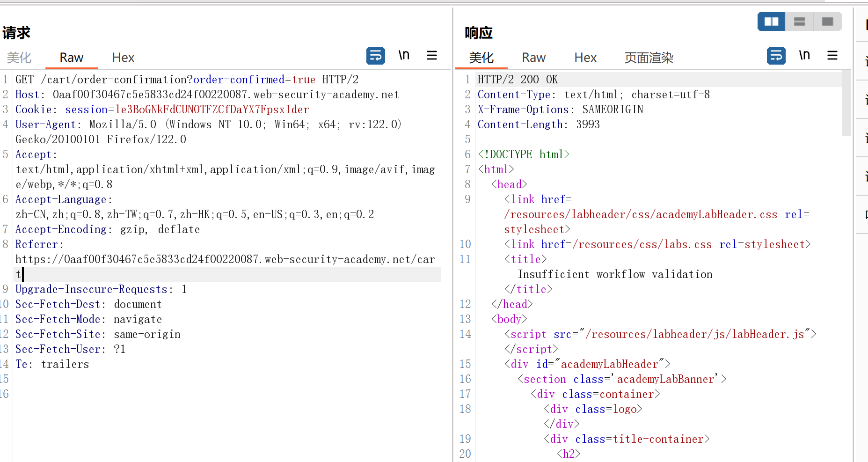
Task: Click the session cookie value
Action: pos(212,110)
